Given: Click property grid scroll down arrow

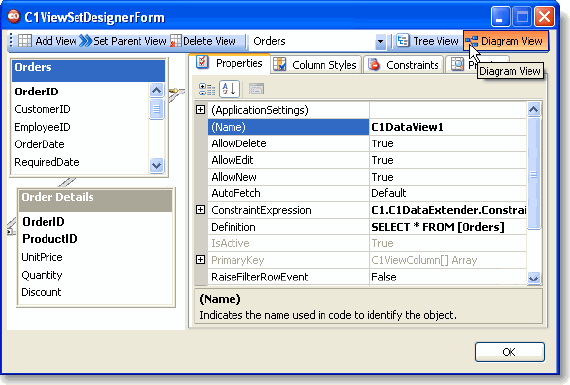Looking at the screenshot, I should point(534,278).
